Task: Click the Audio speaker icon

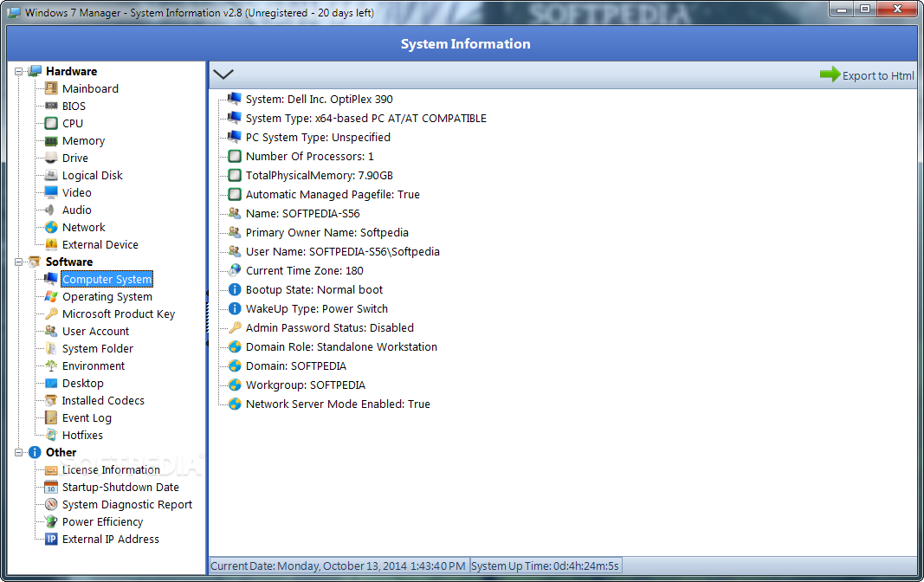Action: [x=51, y=210]
